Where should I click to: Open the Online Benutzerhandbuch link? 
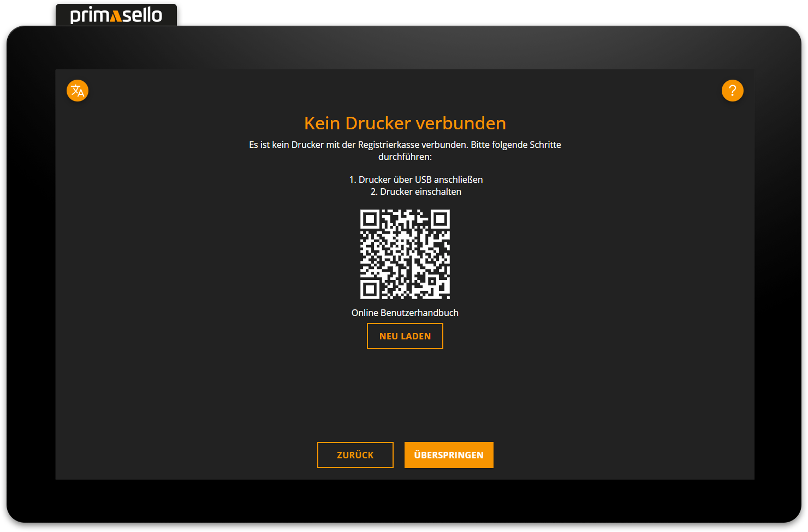tap(405, 312)
